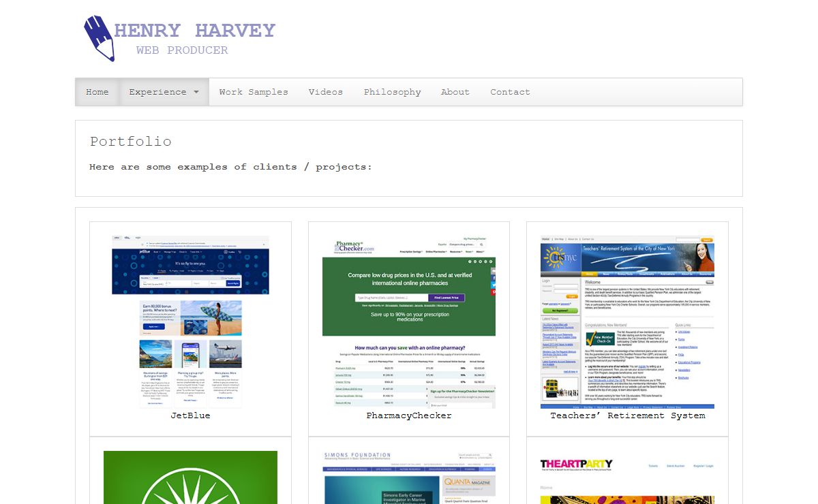Click the pencil logo icon
818x504 pixels.
point(99,38)
